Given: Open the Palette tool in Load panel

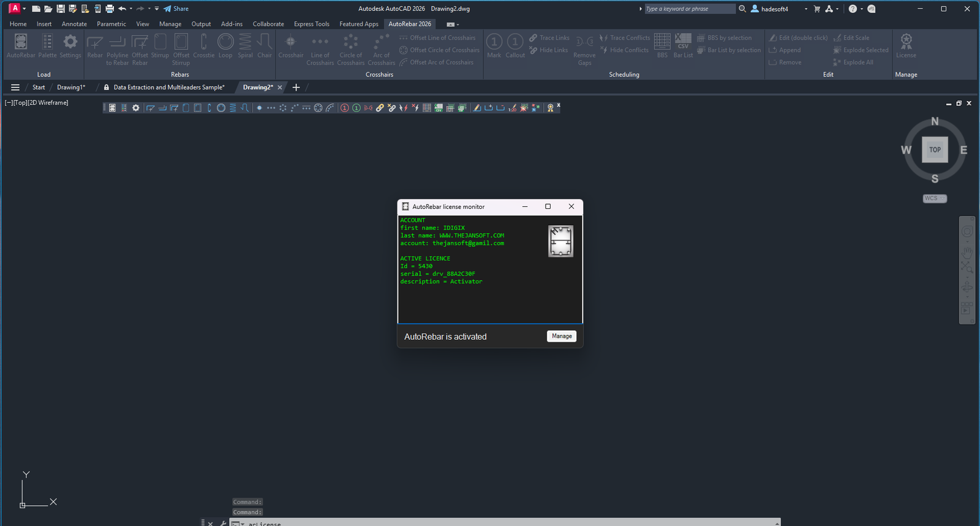Looking at the screenshot, I should pos(47,47).
